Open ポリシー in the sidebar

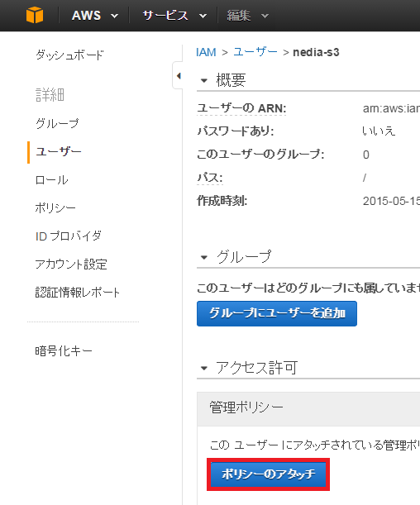click(x=55, y=208)
